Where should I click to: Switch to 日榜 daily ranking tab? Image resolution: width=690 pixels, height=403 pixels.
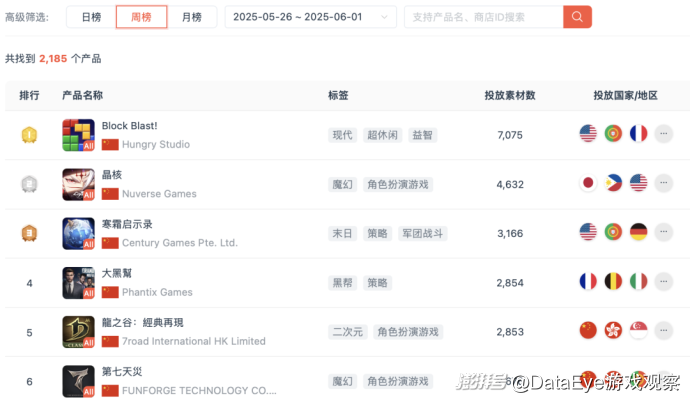pyautogui.click(x=91, y=17)
